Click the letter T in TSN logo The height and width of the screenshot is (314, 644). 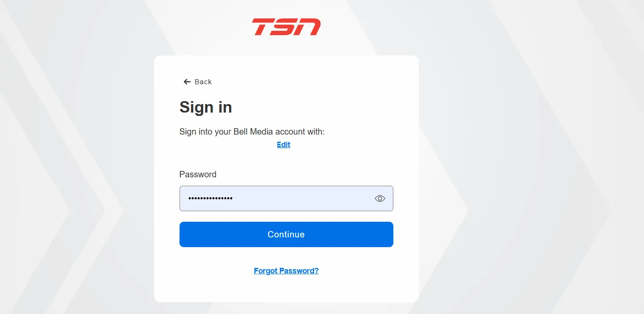click(263, 27)
